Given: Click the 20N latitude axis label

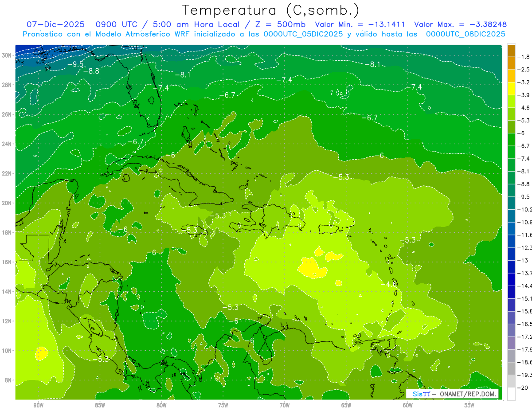Looking at the screenshot, I should tap(7, 203).
